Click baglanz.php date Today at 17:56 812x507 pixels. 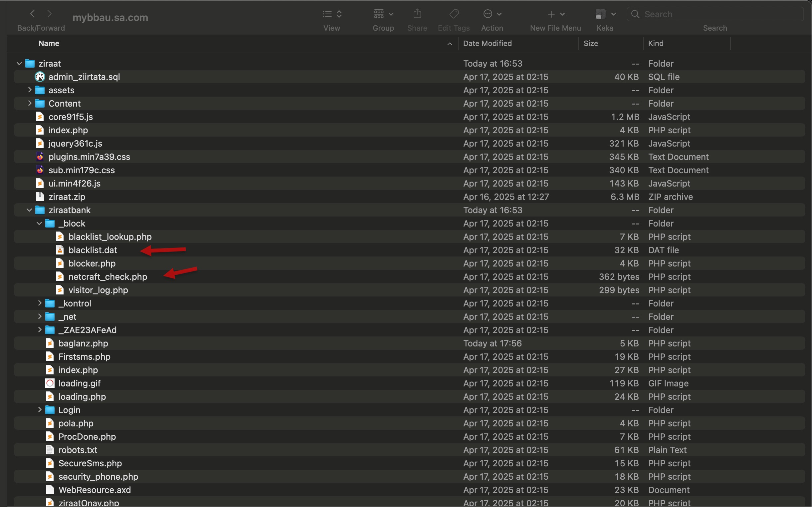493,343
